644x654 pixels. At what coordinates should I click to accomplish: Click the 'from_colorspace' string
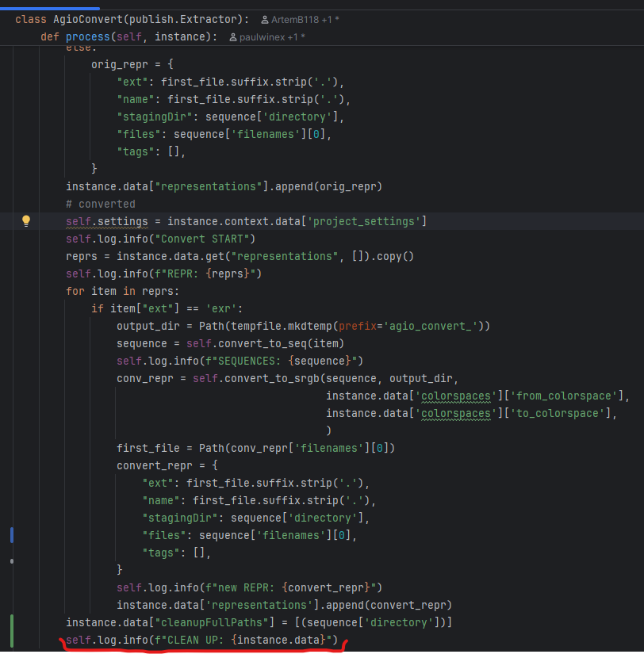(x=563, y=396)
